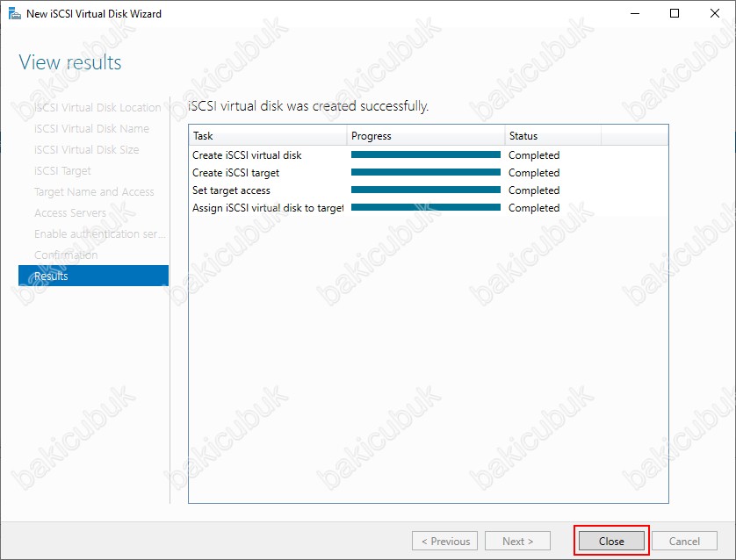Click the Previous button
This screenshot has height=560, width=736.
click(444, 541)
